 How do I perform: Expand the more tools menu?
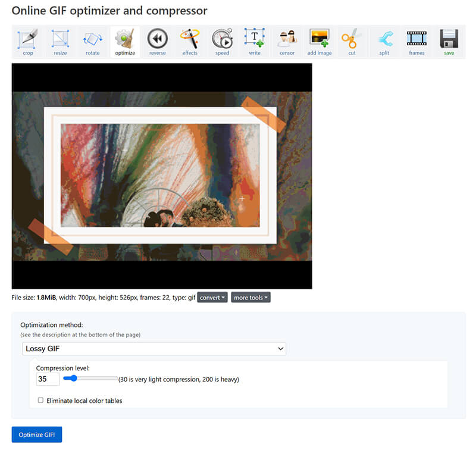pos(250,297)
